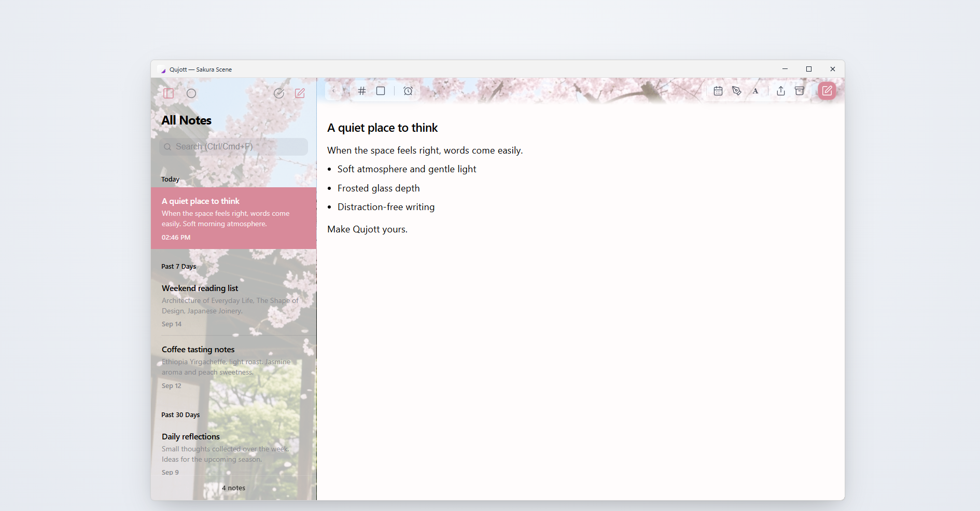Click the 'Past 7 Days' section label
The height and width of the screenshot is (511, 980).
[x=179, y=267]
